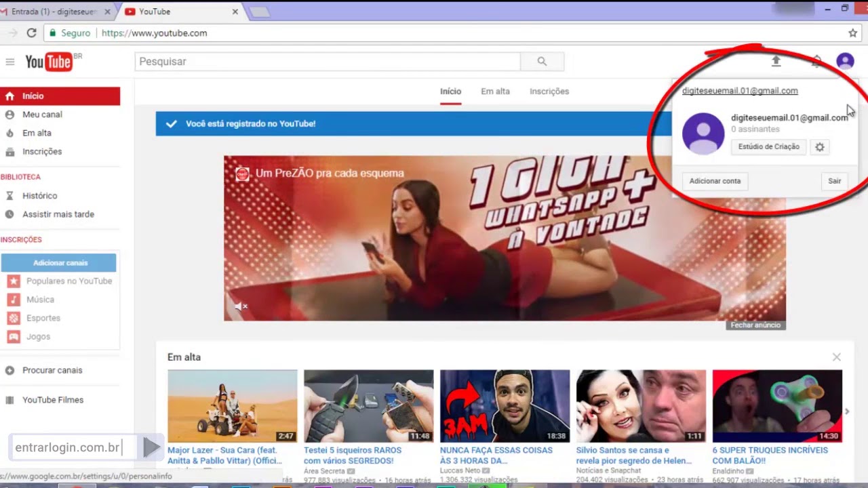Click the Pesquisar search field
Screen dimensions: 868x488
pyautogui.click(x=328, y=62)
